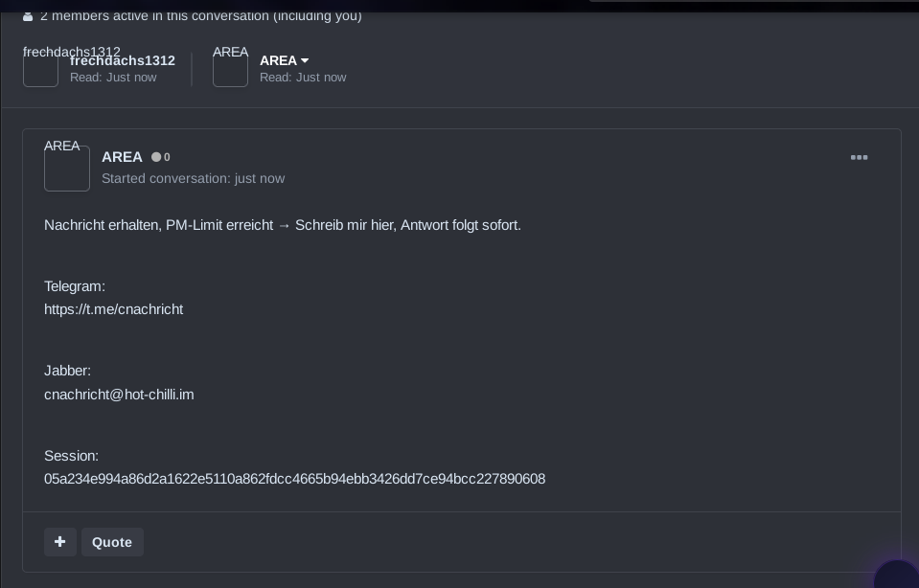The height and width of the screenshot is (588, 919).
Task: Click the plus multi-quote button
Action: point(60,542)
